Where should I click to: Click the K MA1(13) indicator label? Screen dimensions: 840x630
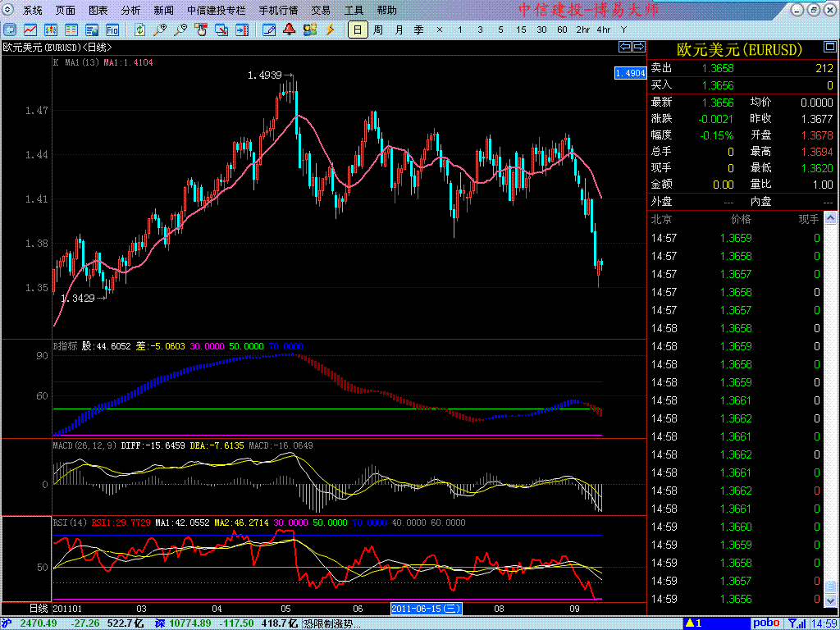tap(76, 62)
